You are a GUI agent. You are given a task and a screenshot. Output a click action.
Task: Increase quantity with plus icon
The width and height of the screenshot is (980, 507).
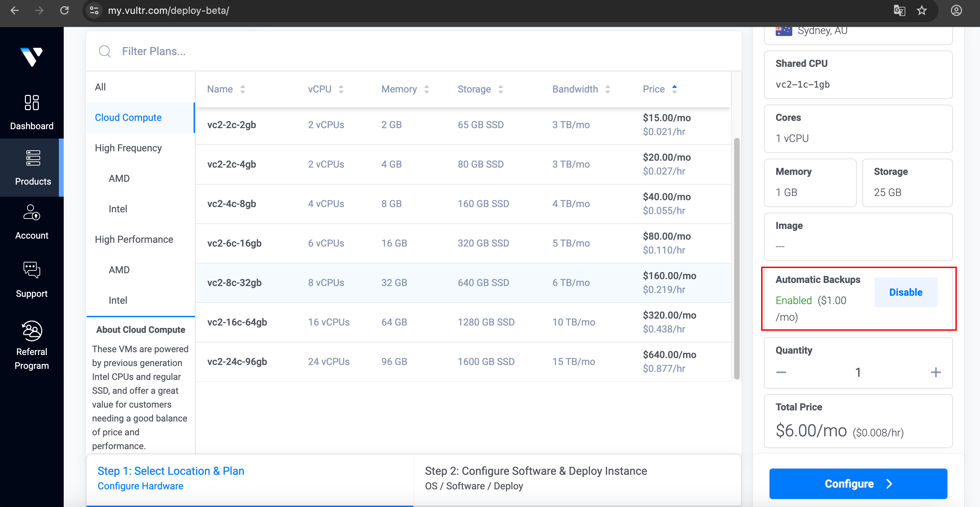click(935, 372)
